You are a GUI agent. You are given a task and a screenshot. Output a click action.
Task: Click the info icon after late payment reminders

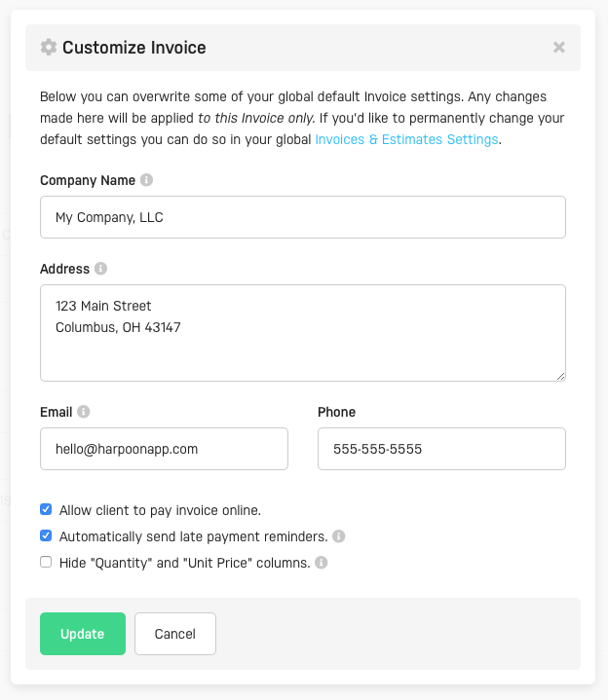pos(338,536)
